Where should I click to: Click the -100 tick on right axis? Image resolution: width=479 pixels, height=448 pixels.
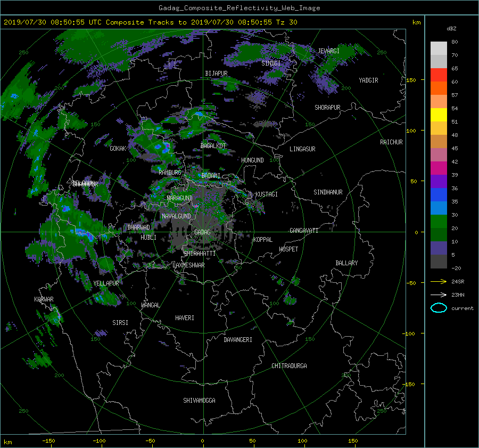tap(408, 333)
